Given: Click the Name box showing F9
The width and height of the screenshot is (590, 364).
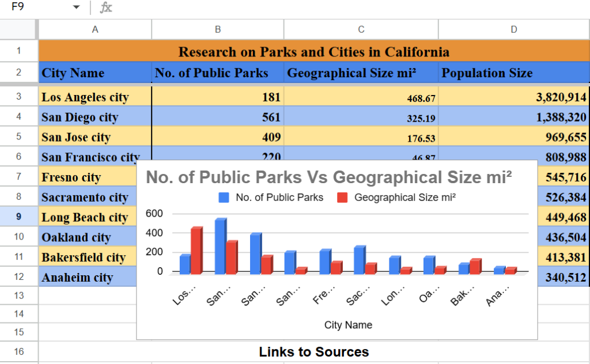Looking at the screenshot, I should (35, 7).
